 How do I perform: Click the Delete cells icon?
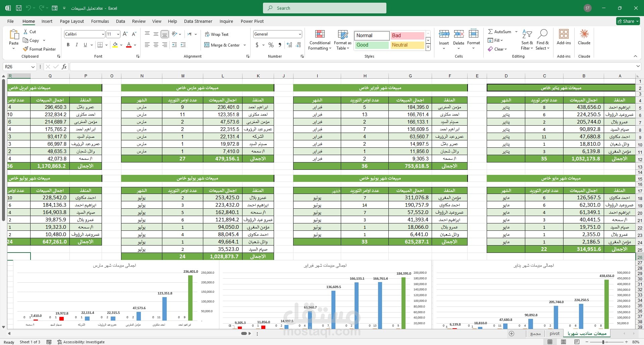coord(459,34)
